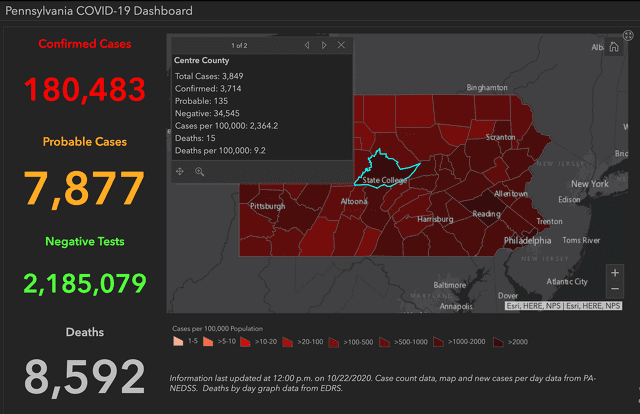The width and height of the screenshot is (640, 414).
Task: Click Deaths per 100,000: 9.2 line
Action: (220, 151)
